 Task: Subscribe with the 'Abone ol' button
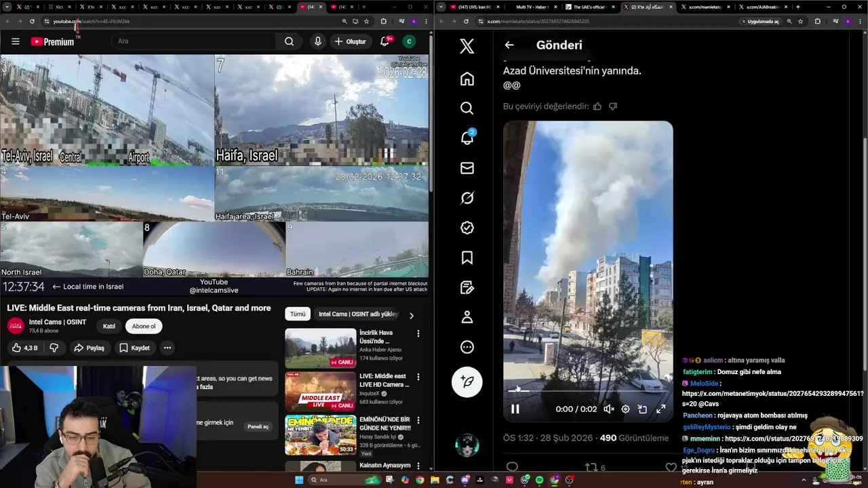(144, 326)
